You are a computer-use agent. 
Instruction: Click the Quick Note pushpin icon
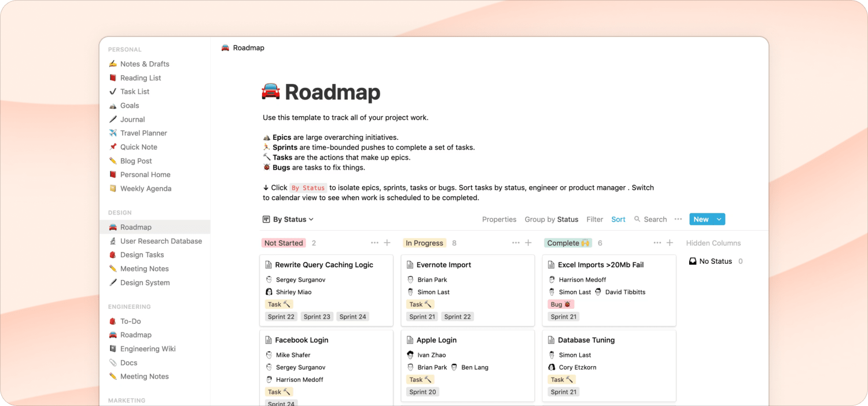[113, 147]
